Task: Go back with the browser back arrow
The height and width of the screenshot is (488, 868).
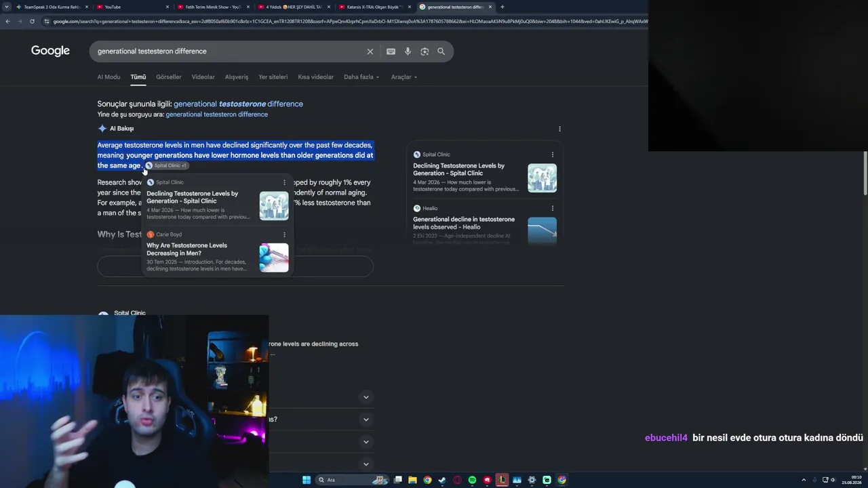Action: click(7, 21)
